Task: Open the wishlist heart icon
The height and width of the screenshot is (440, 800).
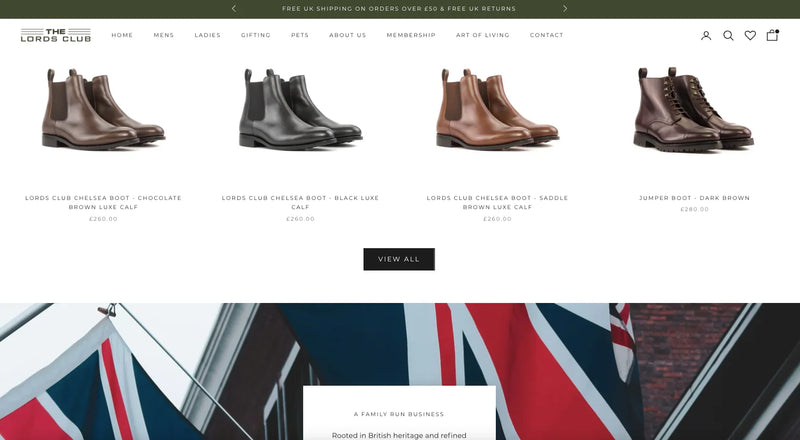Action: (x=750, y=35)
